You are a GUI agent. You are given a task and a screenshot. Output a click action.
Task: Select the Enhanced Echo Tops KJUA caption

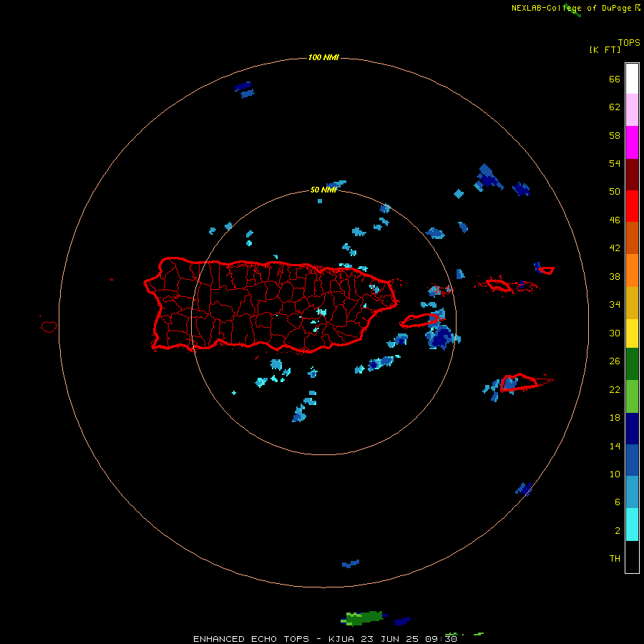(325, 639)
